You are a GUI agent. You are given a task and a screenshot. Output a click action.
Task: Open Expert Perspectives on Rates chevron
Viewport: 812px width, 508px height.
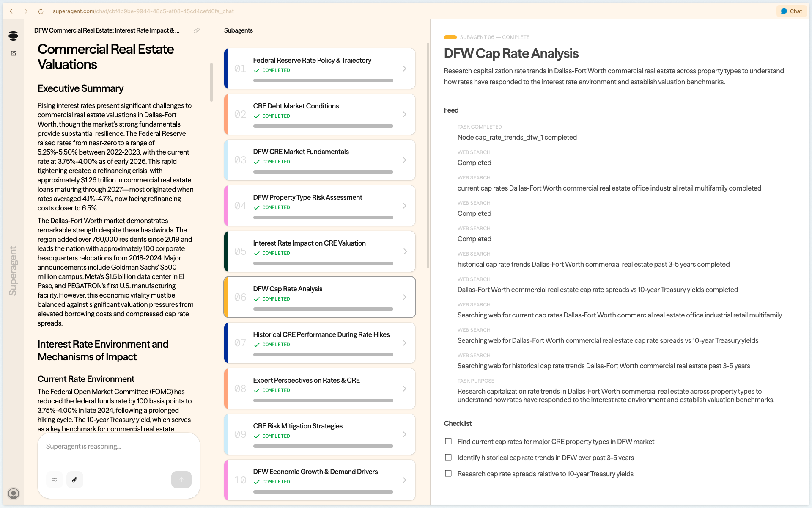point(404,389)
